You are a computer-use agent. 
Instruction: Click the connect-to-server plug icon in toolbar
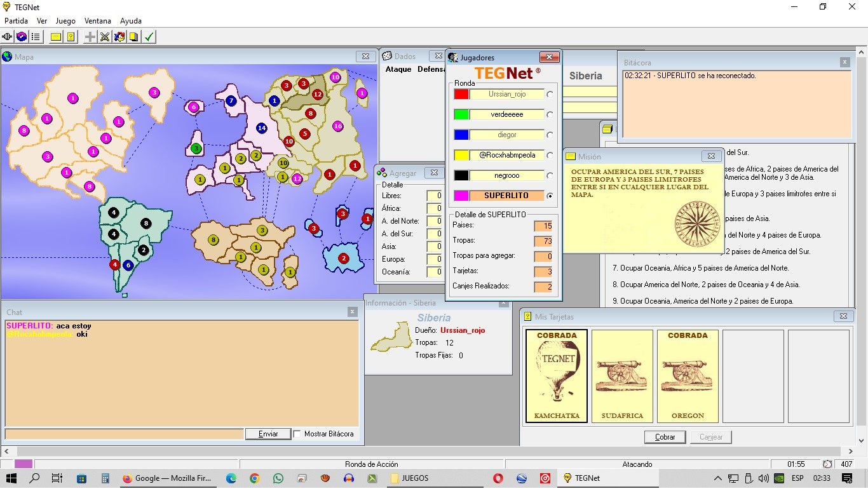[x=8, y=37]
